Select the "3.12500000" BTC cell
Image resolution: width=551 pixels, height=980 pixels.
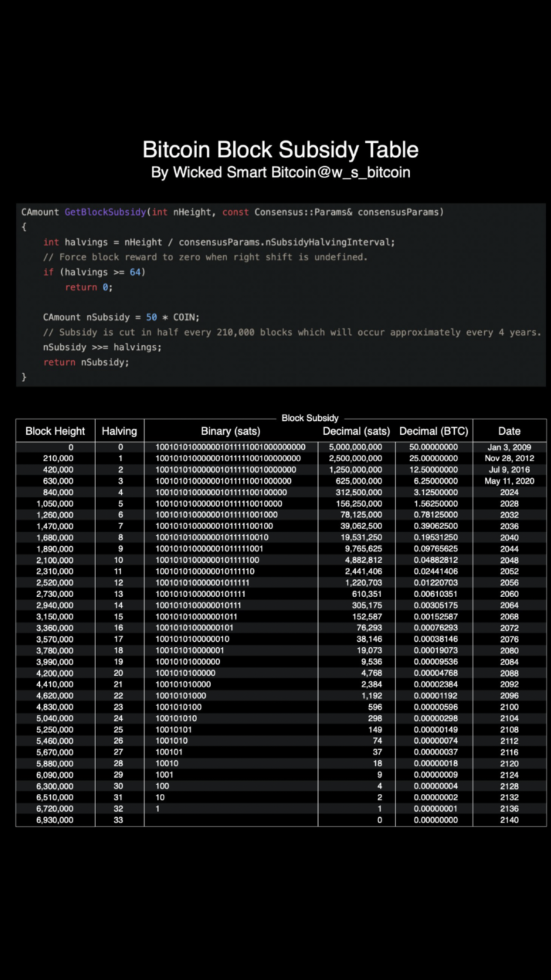[436, 492]
